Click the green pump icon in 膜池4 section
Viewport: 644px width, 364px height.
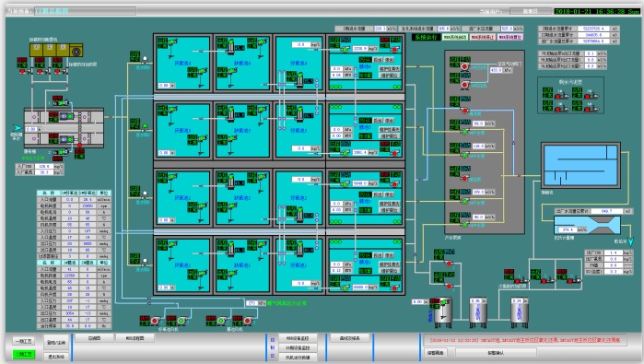click(345, 49)
